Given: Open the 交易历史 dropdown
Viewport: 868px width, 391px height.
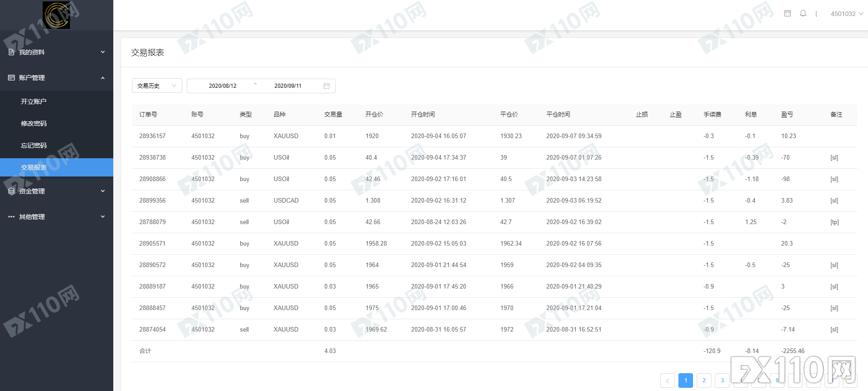Looking at the screenshot, I should tap(157, 86).
